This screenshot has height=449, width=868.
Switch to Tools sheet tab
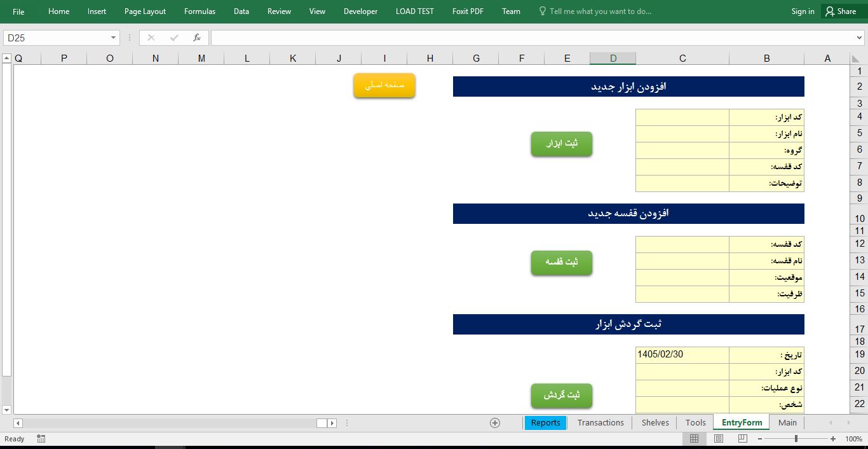point(695,423)
